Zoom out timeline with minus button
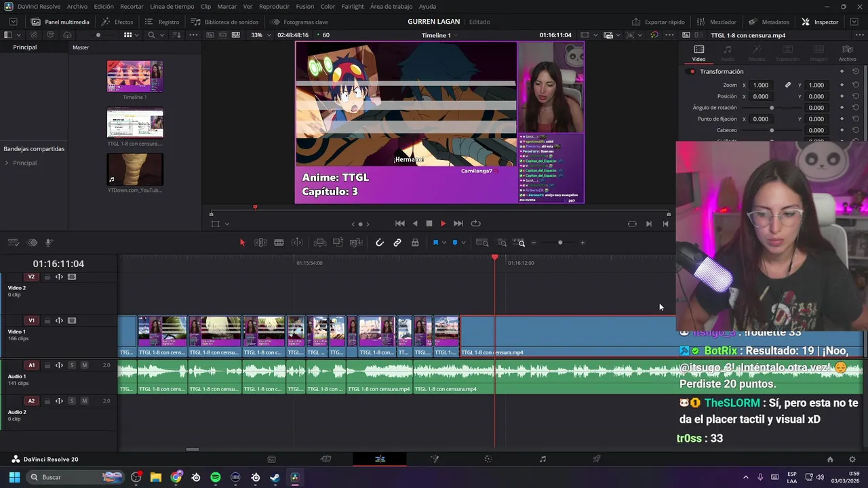 pyautogui.click(x=534, y=243)
